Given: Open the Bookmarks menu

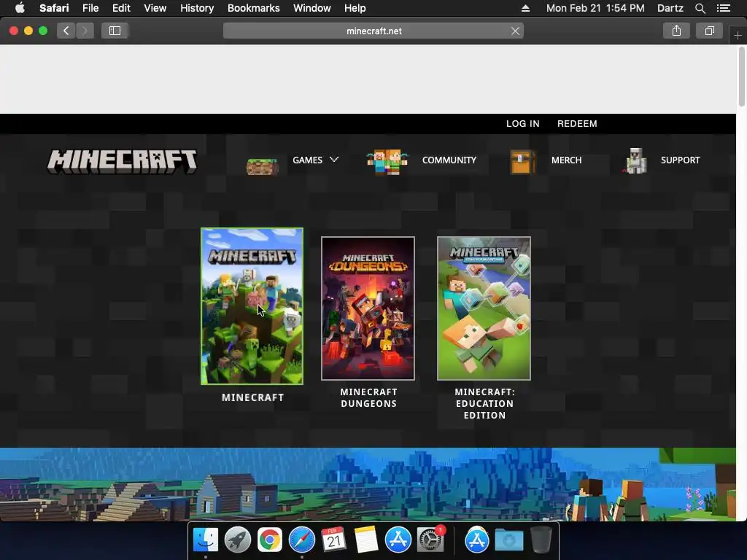Looking at the screenshot, I should 253,8.
